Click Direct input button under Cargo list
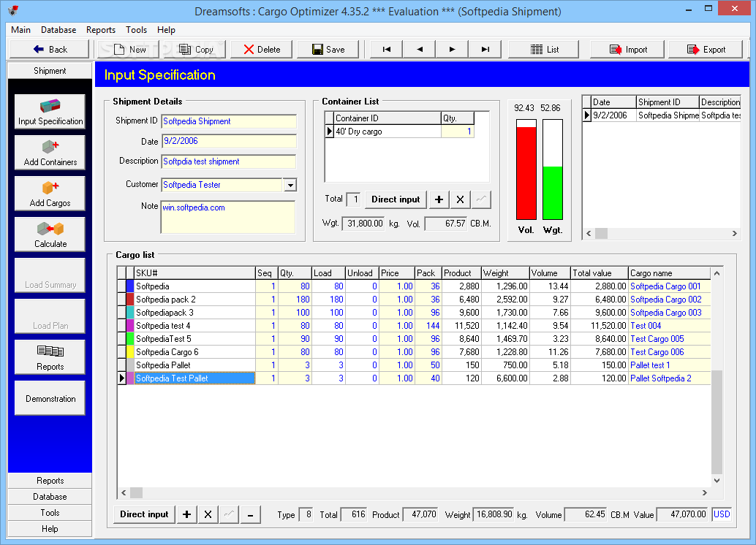Image resolution: width=756 pixels, height=545 pixels. (144, 514)
